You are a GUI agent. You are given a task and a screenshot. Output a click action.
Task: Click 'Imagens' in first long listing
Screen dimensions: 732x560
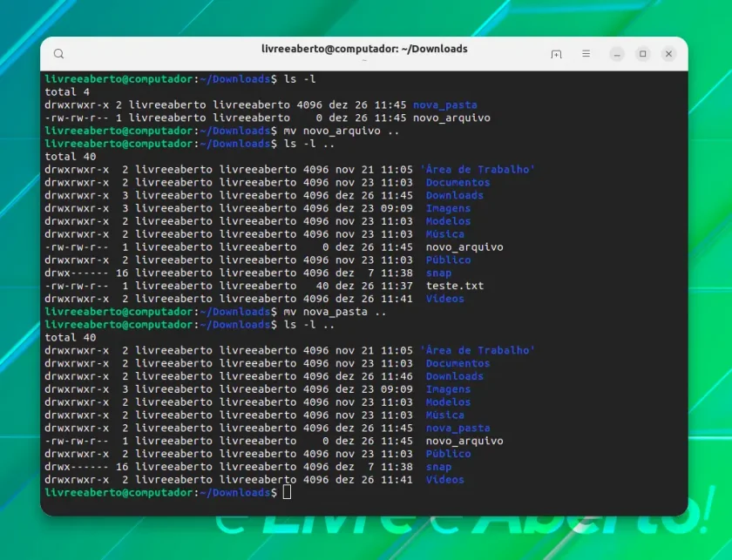[x=448, y=208]
